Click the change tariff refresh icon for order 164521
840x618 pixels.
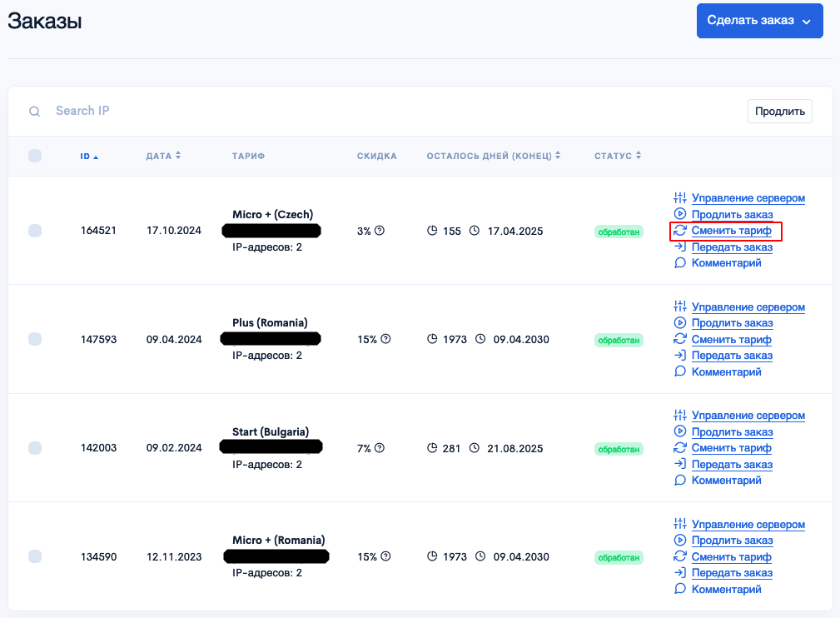pyautogui.click(x=680, y=231)
